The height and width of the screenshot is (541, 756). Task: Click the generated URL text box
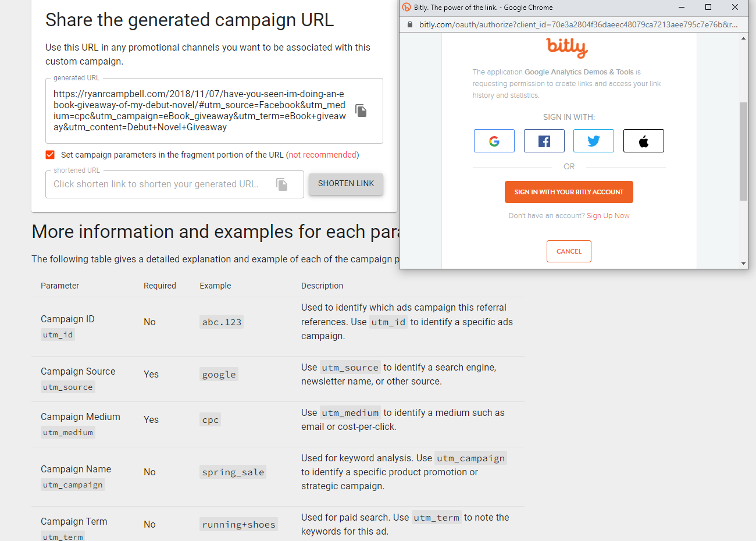(214, 111)
